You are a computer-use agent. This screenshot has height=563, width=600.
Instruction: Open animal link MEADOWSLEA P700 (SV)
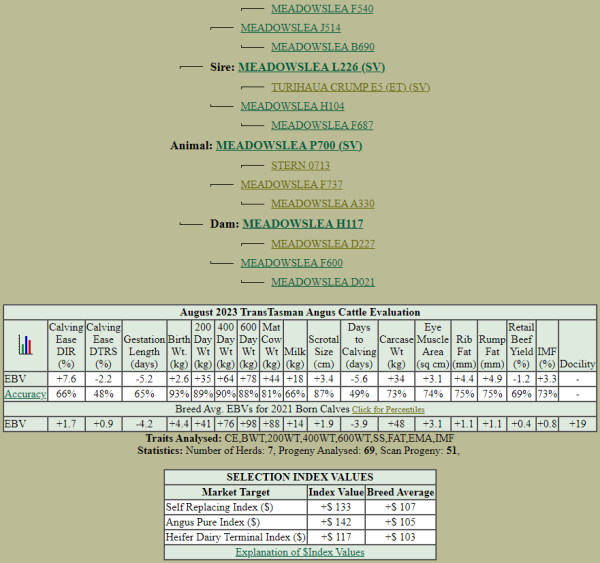click(x=289, y=146)
